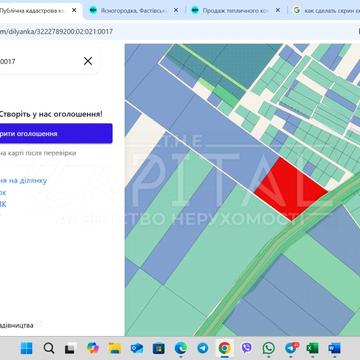360x360 pixels.
Task: Open taskbar Search magnifier
Action: 49,348
